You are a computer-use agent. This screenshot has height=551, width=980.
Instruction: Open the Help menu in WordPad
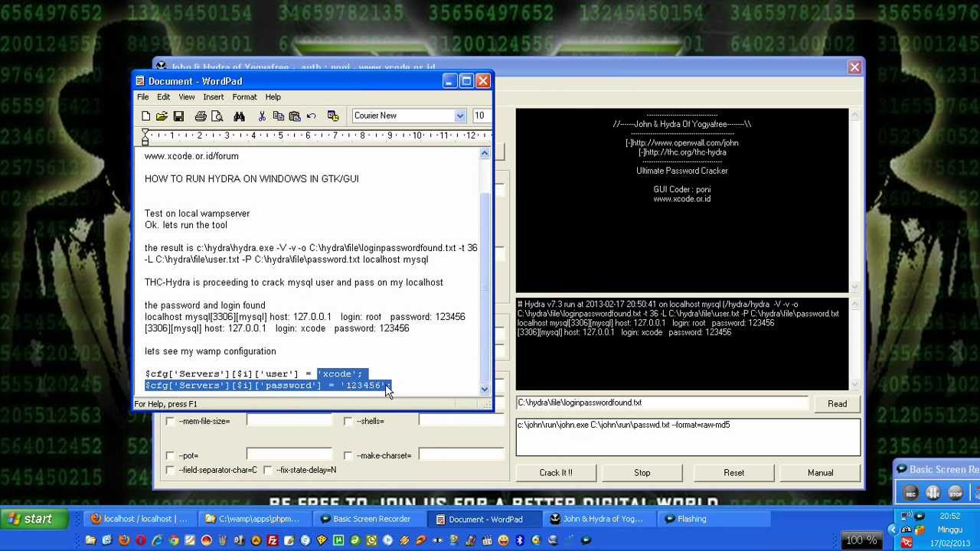pos(273,97)
